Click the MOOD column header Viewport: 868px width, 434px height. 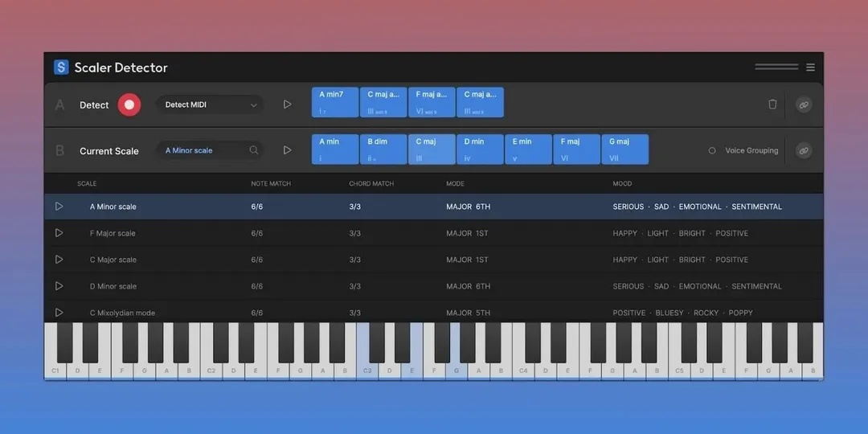click(x=622, y=184)
